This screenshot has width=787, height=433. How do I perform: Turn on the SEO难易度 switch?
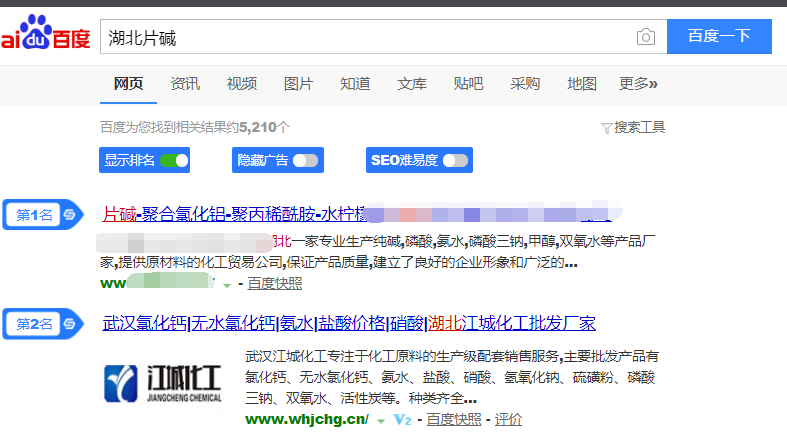tap(455, 161)
